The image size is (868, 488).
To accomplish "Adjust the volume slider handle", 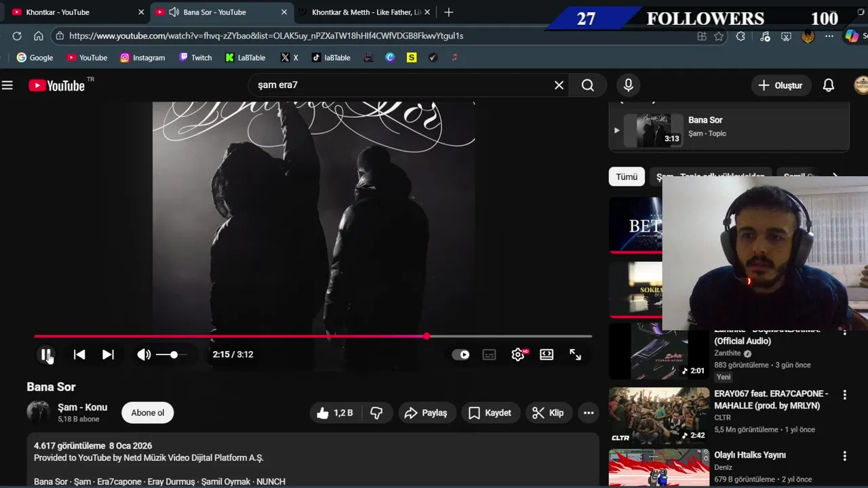I will click(174, 354).
